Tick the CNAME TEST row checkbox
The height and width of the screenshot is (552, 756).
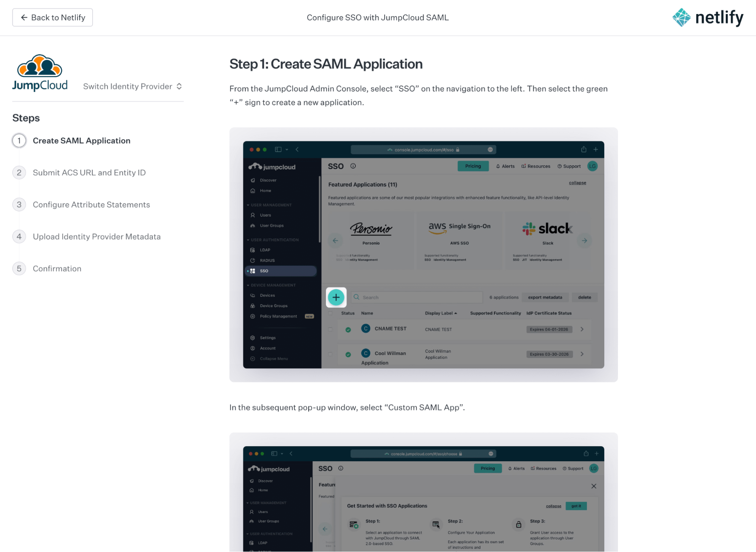coord(330,329)
